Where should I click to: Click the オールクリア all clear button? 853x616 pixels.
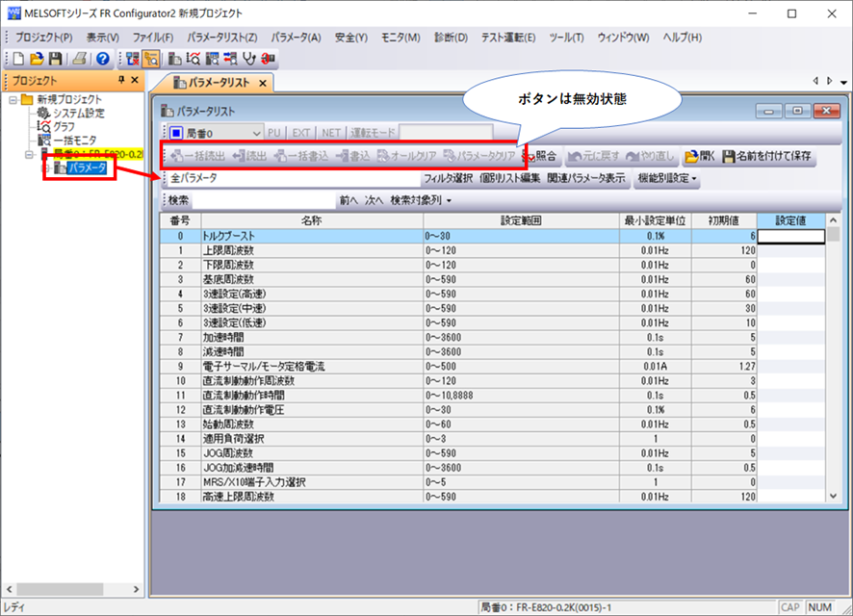pyautogui.click(x=407, y=157)
